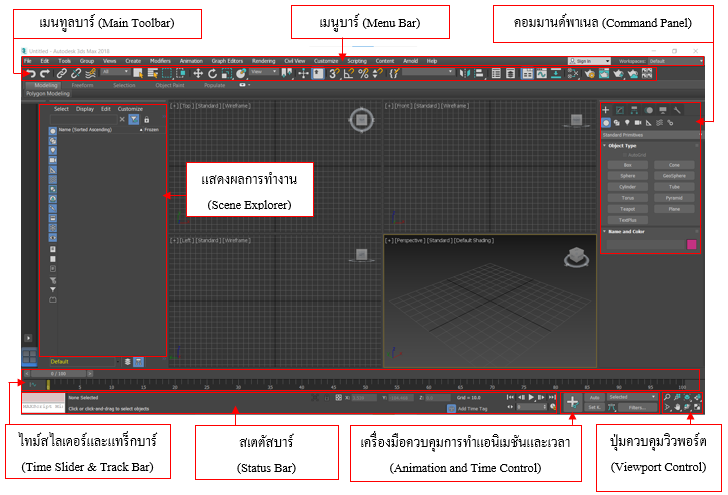Screen dimensions: 728x495
Task: Open the Standard Primitives category dropdown
Action: (x=652, y=135)
